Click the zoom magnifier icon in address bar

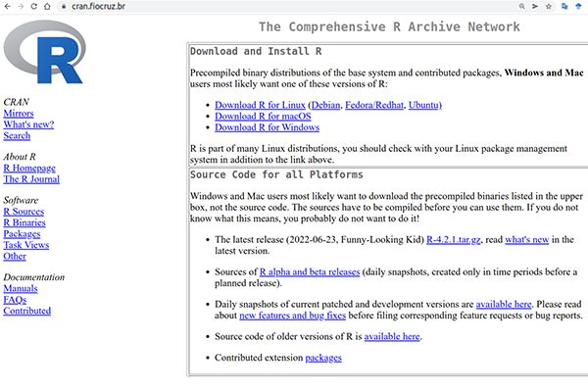[521, 7]
